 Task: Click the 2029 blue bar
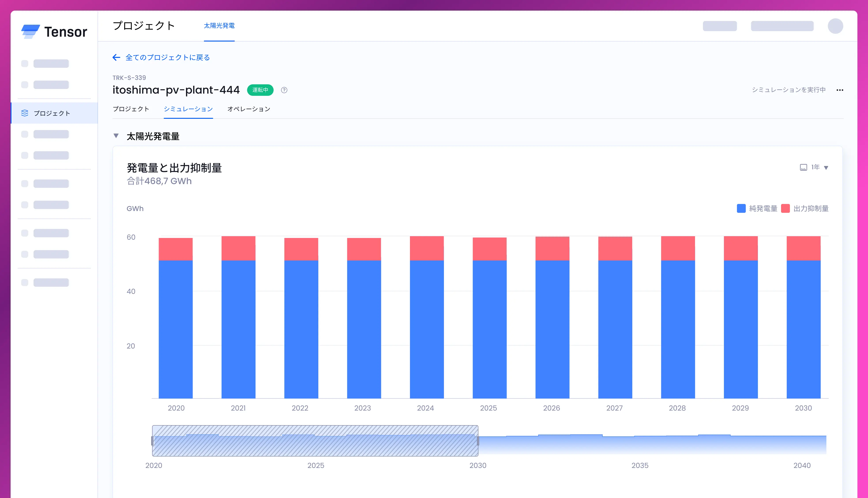(740, 329)
